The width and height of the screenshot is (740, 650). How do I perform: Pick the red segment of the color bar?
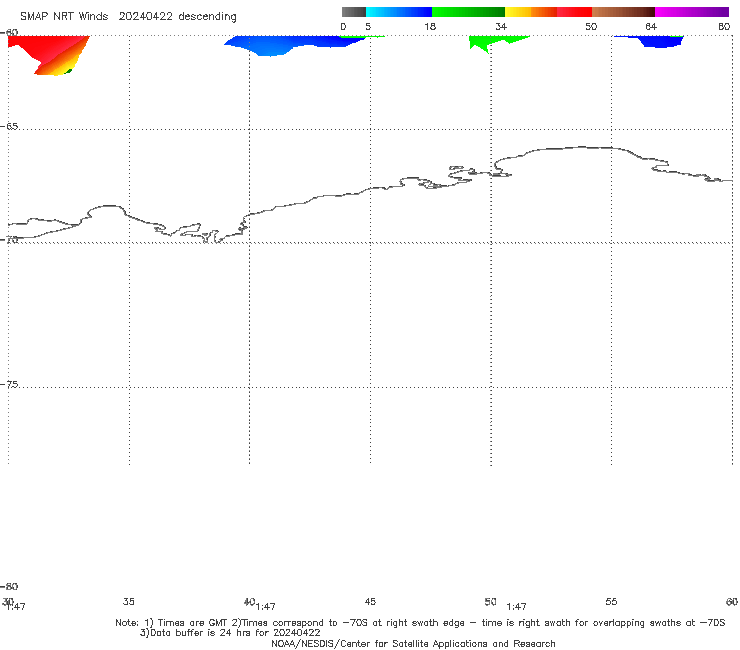[x=574, y=12]
